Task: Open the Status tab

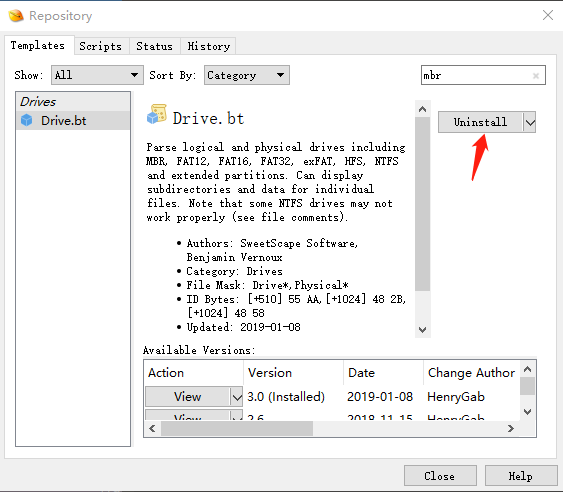Action: pos(154,46)
